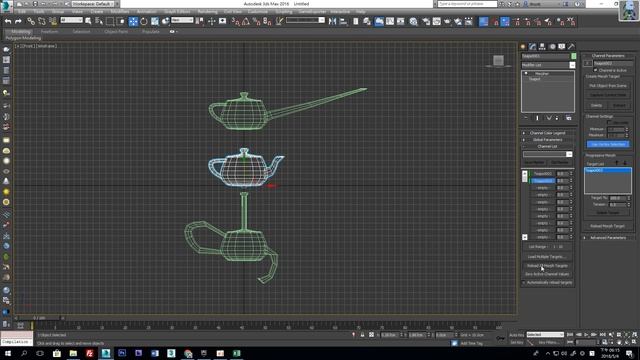Viewport: 640px width, 360px height.
Task: Open the Freeform ribbon tab
Action: click(x=49, y=31)
